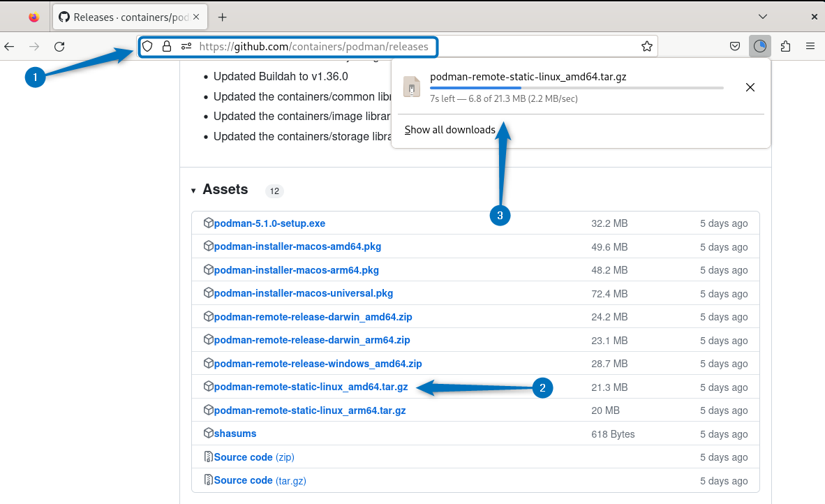The image size is (825, 504).
Task: Reload the current page
Action: [x=59, y=46]
